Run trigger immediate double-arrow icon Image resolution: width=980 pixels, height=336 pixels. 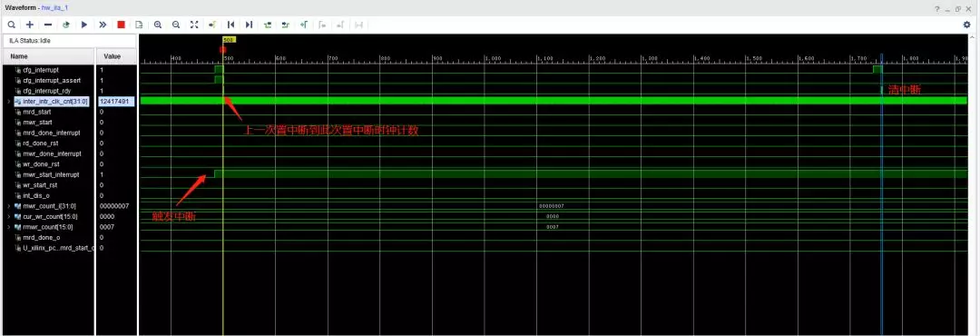click(x=103, y=25)
